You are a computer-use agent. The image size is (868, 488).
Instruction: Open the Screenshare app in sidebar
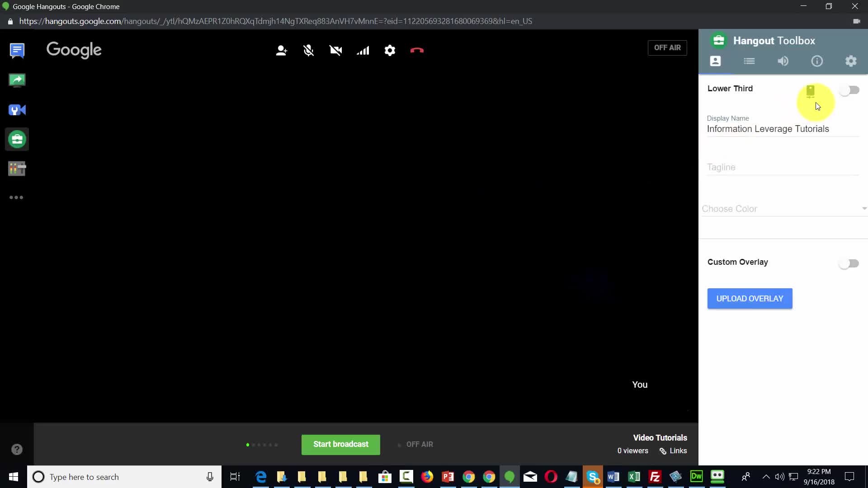pos(17,80)
